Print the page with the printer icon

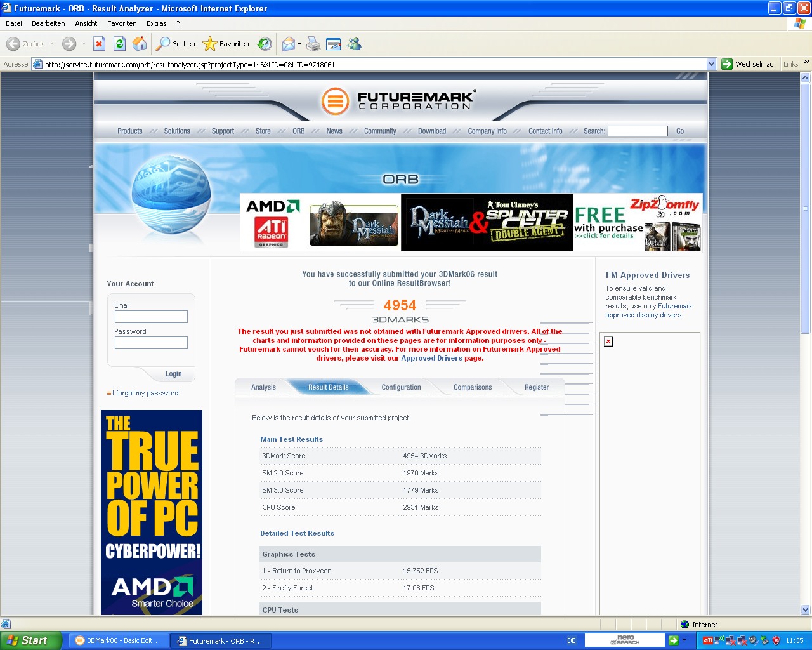click(313, 44)
